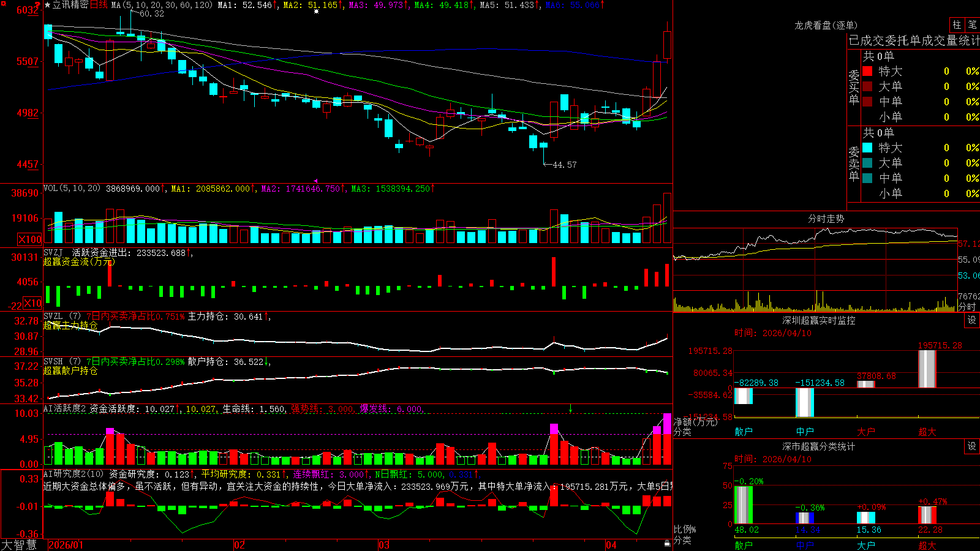Click the 44.57 low price marker

point(565,165)
